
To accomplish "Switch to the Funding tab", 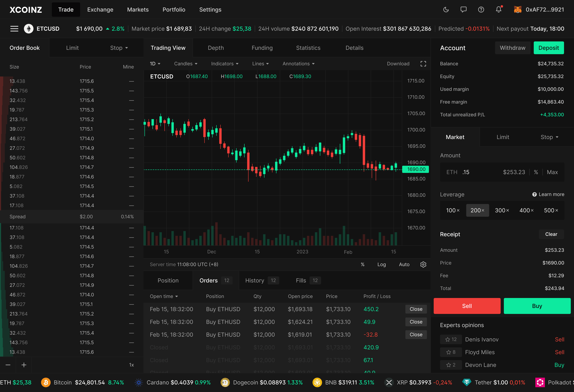I will (x=262, y=48).
